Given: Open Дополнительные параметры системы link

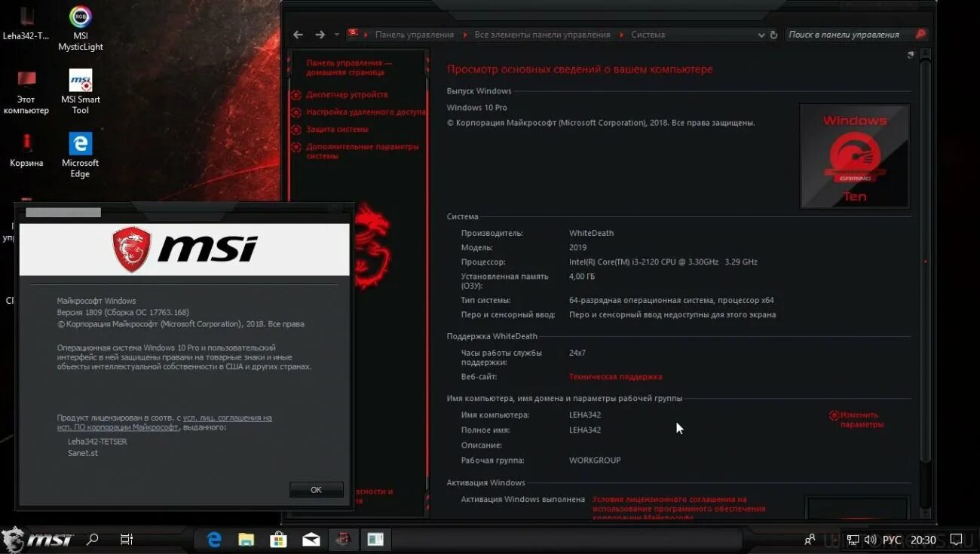Looking at the screenshot, I should (x=363, y=152).
